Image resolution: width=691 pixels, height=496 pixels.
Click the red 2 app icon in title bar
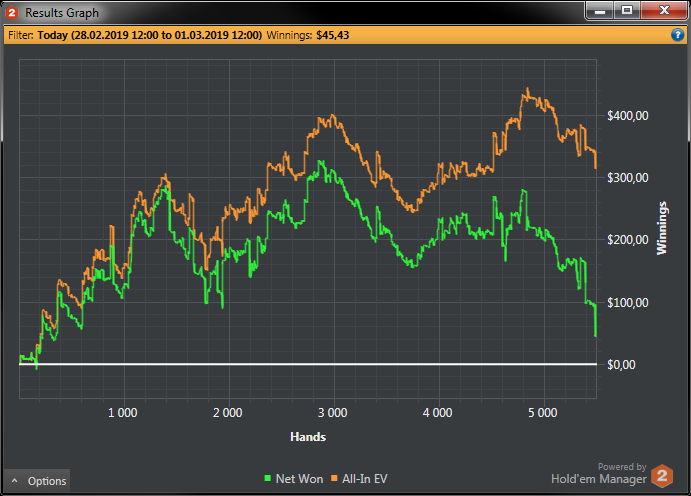tap(12, 13)
